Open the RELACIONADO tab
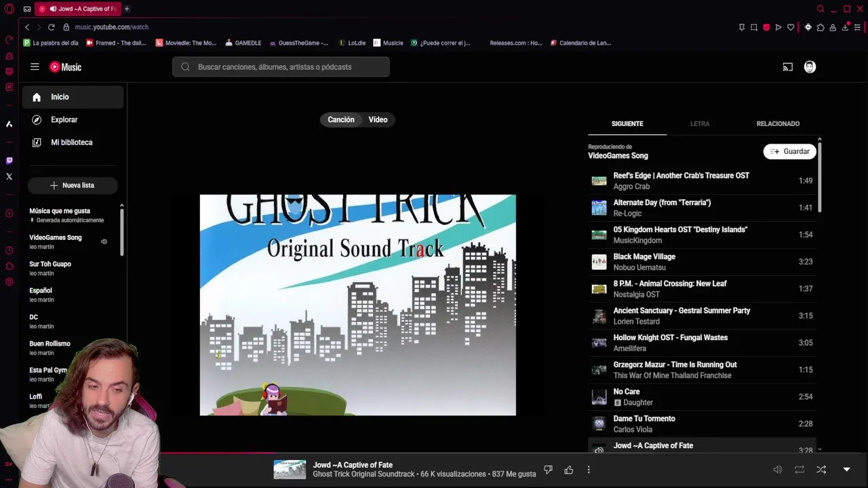The image size is (868, 488). click(778, 123)
